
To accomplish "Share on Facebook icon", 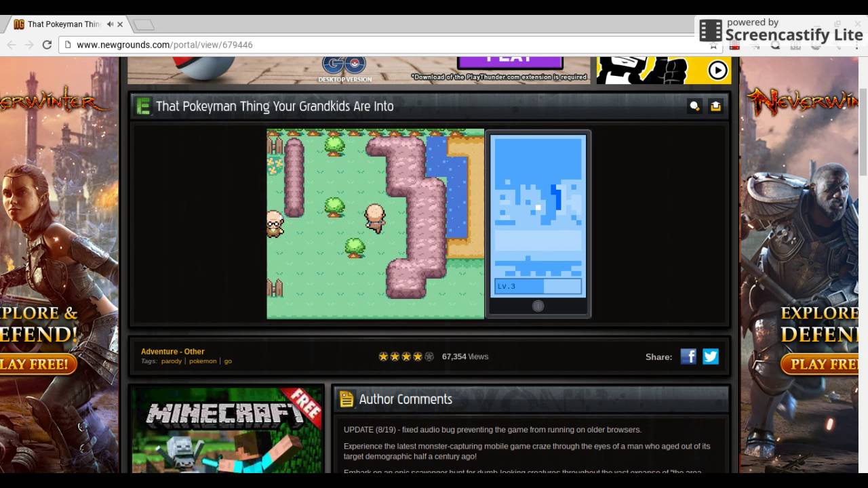I will pos(688,357).
